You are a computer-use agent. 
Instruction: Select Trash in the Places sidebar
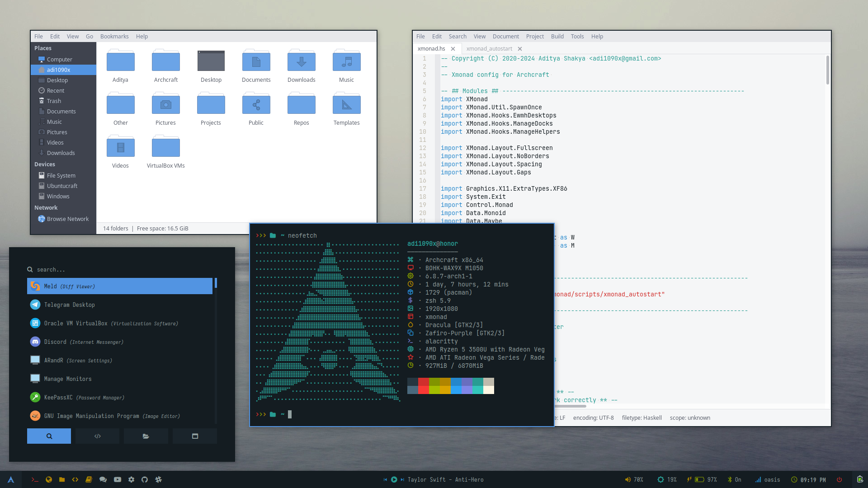(54, 101)
